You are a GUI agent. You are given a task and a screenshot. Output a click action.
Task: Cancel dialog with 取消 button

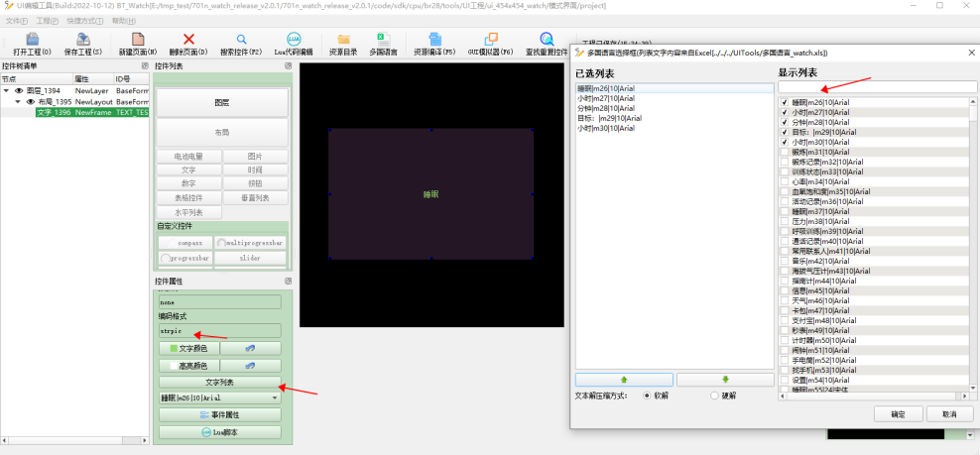click(950, 414)
